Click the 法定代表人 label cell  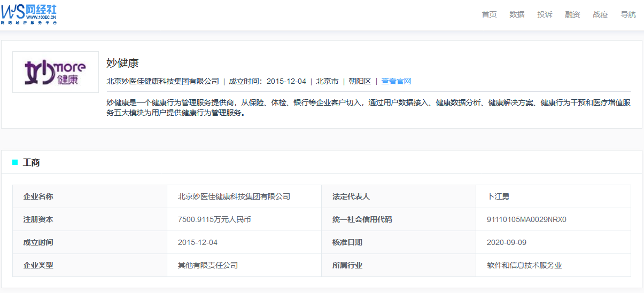(399, 196)
